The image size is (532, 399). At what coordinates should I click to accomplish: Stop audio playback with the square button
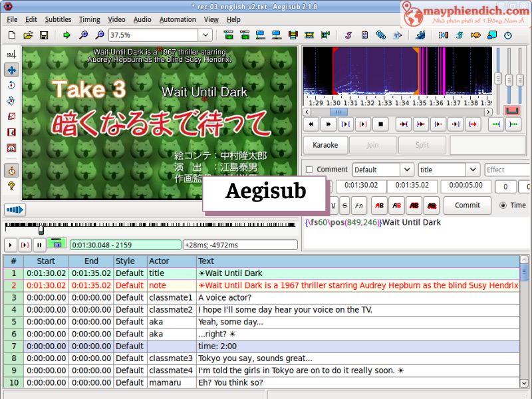(x=380, y=124)
